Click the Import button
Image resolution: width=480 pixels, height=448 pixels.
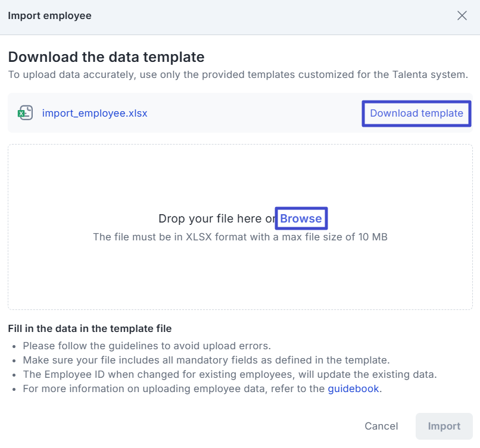(x=444, y=426)
